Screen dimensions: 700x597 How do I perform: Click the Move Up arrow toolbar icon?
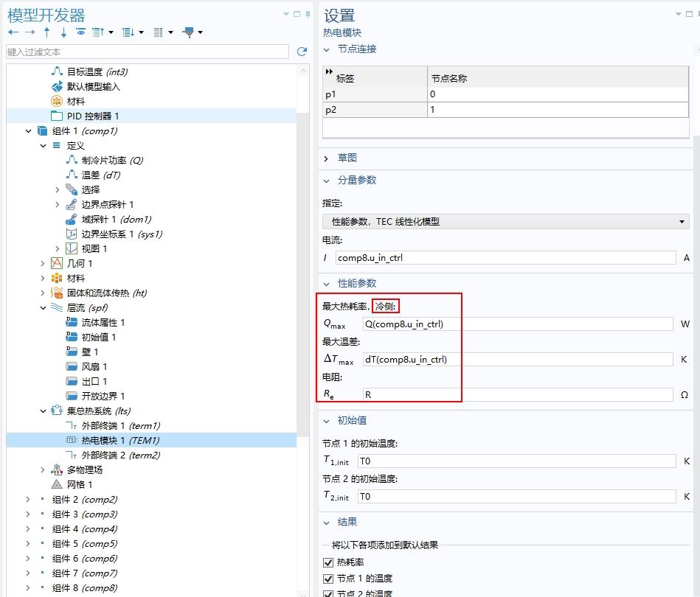pos(46,32)
